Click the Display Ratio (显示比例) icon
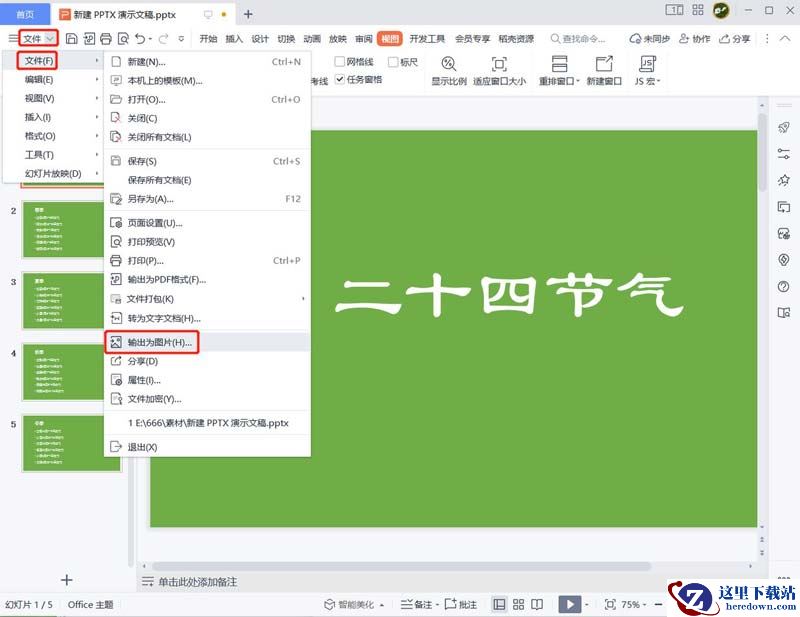This screenshot has width=800, height=617. coord(448,64)
